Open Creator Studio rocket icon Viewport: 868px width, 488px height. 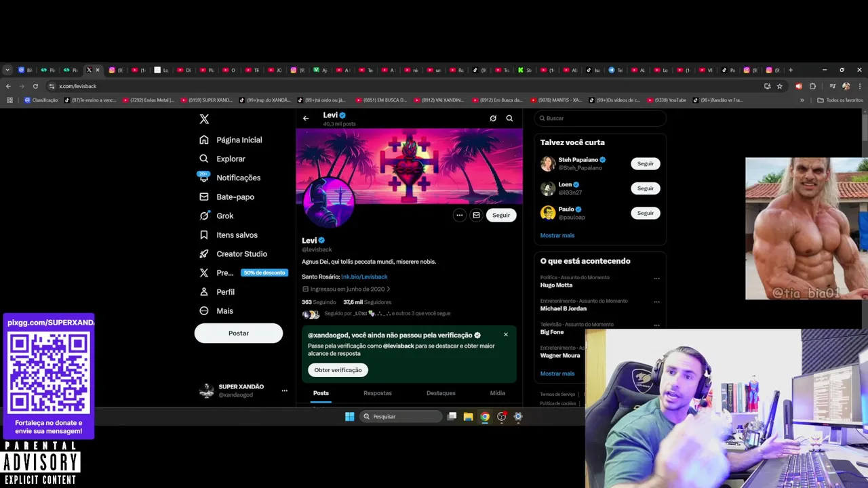[204, 253]
